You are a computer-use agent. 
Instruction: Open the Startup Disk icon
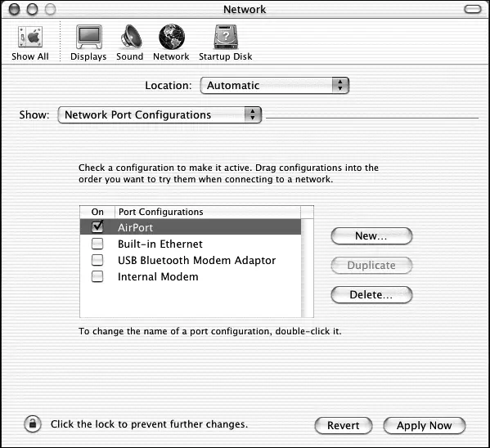point(226,37)
